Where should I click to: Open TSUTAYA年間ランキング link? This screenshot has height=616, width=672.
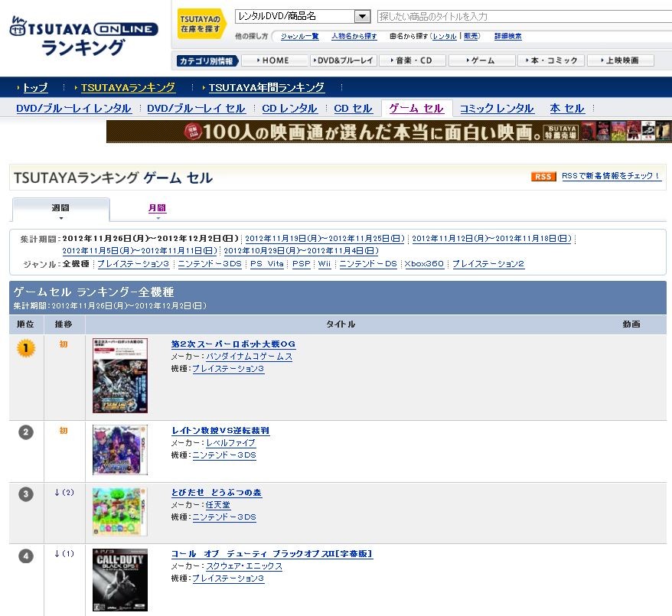(x=266, y=88)
